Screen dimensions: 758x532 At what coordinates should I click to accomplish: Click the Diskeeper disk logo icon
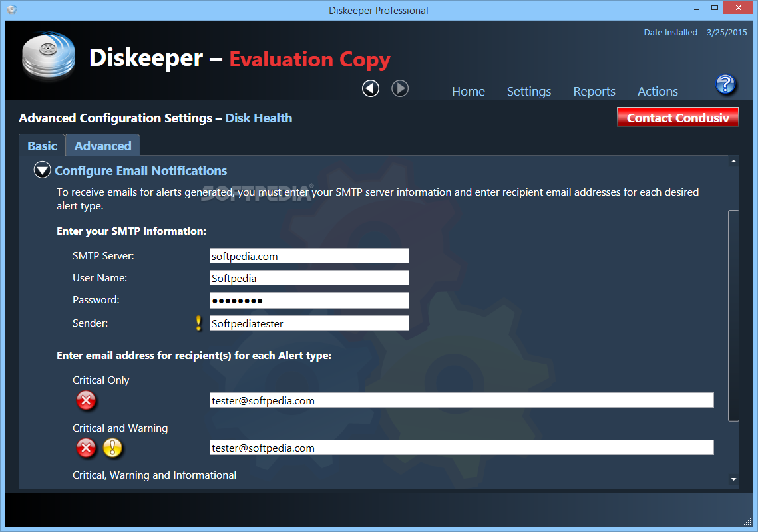click(49, 56)
